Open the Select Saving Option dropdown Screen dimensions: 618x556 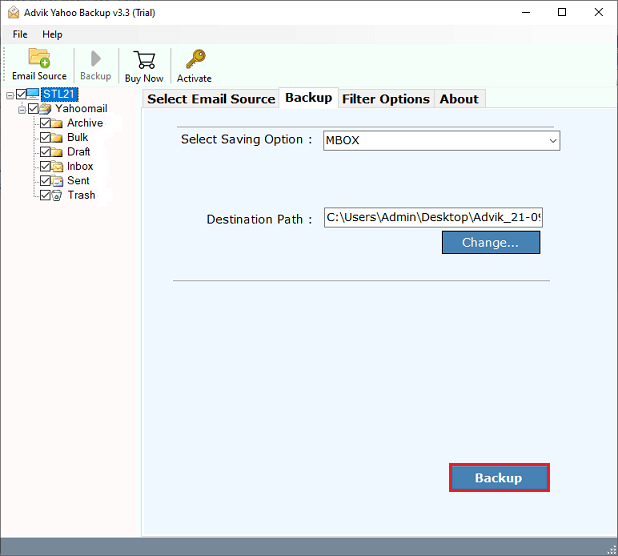(x=441, y=141)
